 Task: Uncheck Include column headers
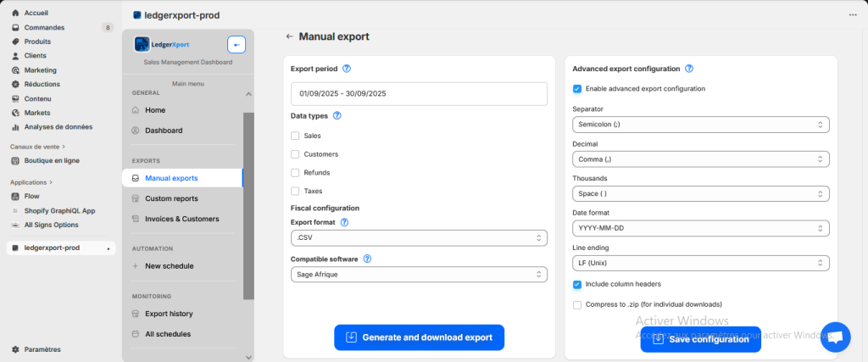pos(577,285)
